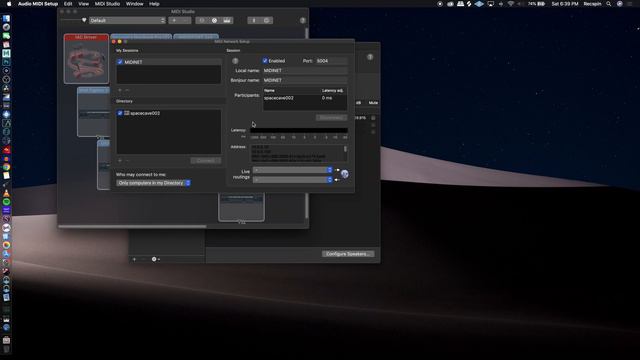
Task: Click the Spotlight search icon in menu bar
Action: pos(609,4)
